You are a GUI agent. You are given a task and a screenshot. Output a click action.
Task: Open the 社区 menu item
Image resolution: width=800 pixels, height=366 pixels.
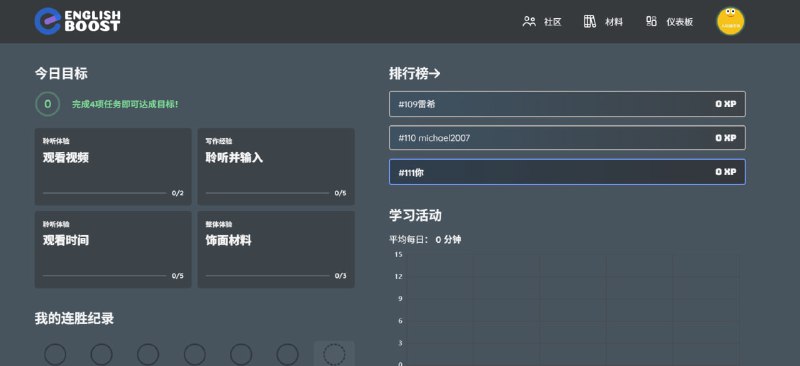point(553,22)
